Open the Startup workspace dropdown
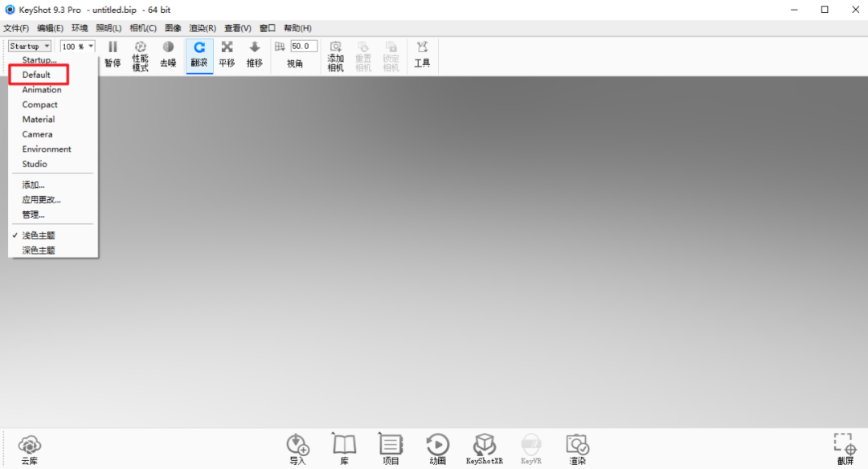The height and width of the screenshot is (469, 868). pos(30,47)
